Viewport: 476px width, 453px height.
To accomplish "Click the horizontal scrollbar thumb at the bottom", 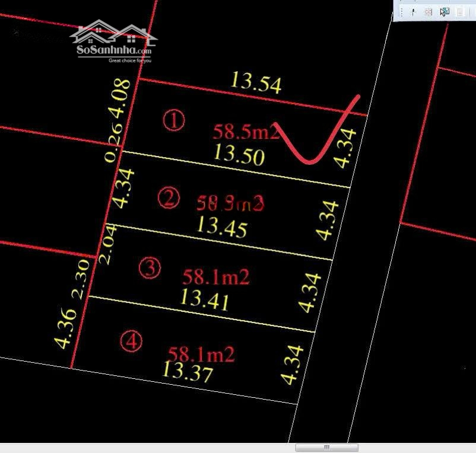I will coord(326,448).
